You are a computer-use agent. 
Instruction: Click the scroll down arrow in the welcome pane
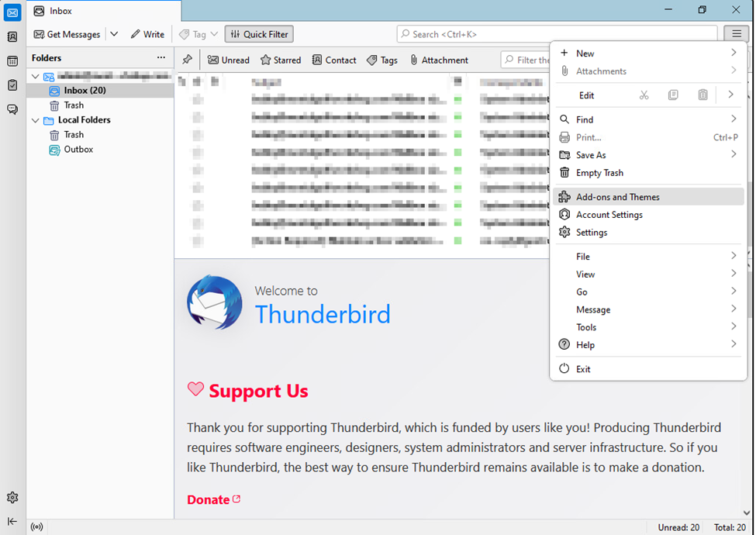tap(747, 513)
